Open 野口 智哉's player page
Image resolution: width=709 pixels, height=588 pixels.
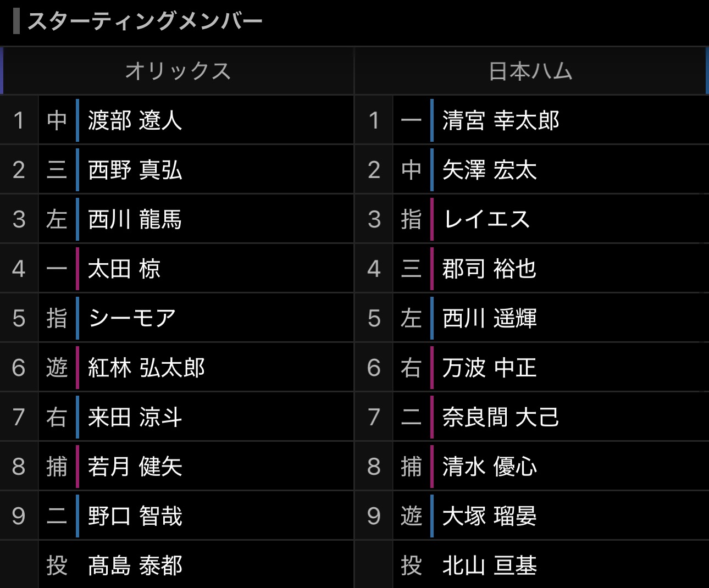(x=135, y=516)
